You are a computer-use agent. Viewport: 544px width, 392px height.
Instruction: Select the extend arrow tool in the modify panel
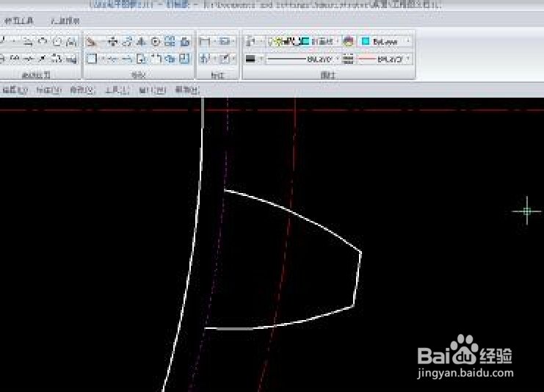click(x=127, y=59)
